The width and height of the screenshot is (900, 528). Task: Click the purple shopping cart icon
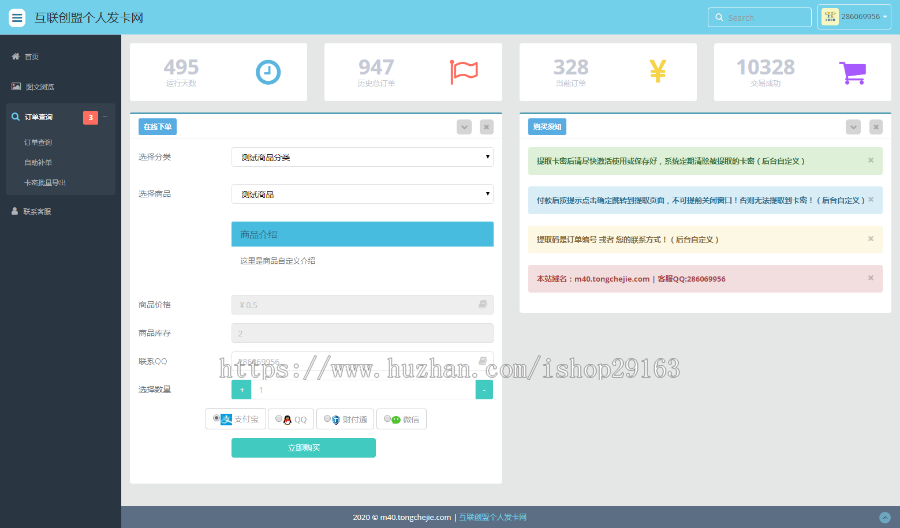pyautogui.click(x=852, y=73)
